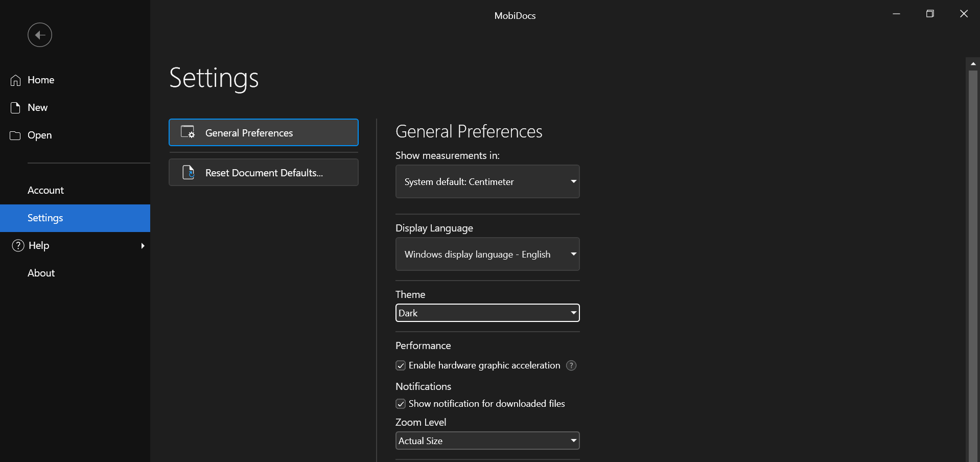Select Open in the sidebar
The height and width of the screenshot is (462, 980).
tap(75, 135)
